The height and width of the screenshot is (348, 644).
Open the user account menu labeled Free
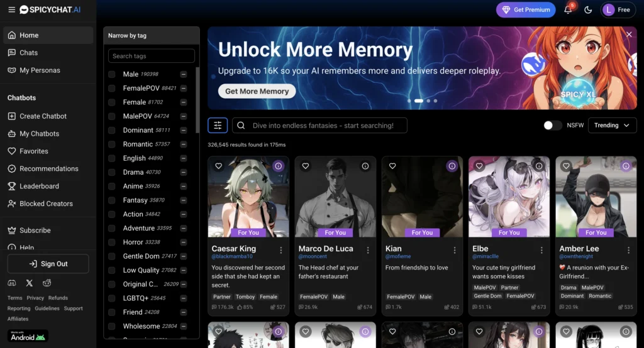(617, 9)
